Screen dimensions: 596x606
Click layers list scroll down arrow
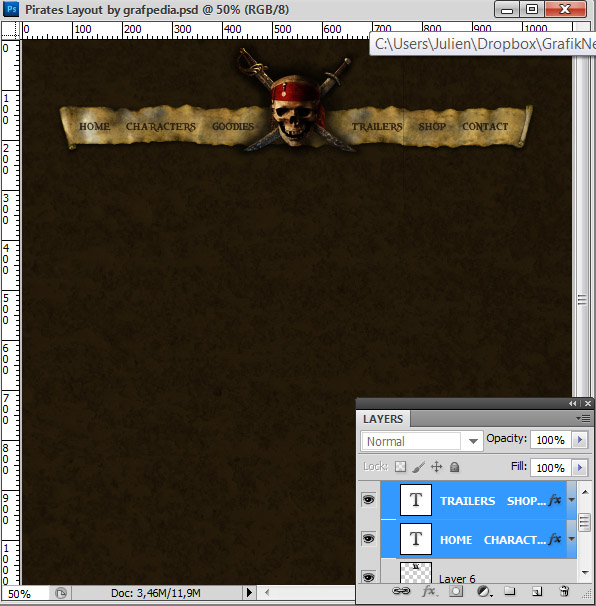585,572
